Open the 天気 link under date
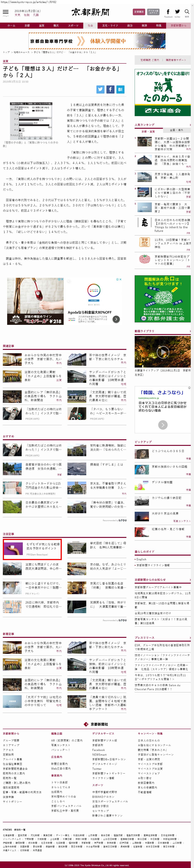194x868 pixels. pos(17,15)
